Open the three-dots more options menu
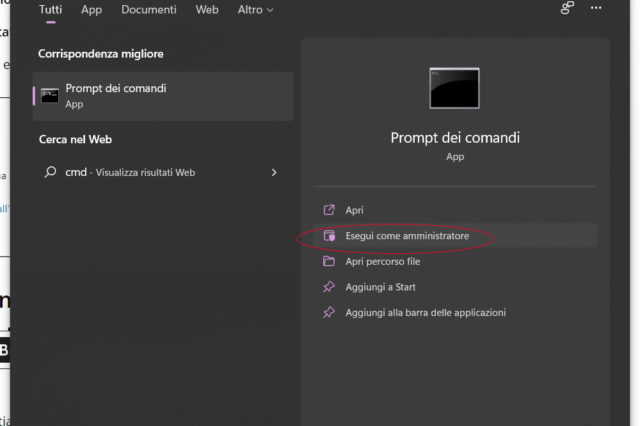Viewport: 640px width, 426px height. coord(596,9)
